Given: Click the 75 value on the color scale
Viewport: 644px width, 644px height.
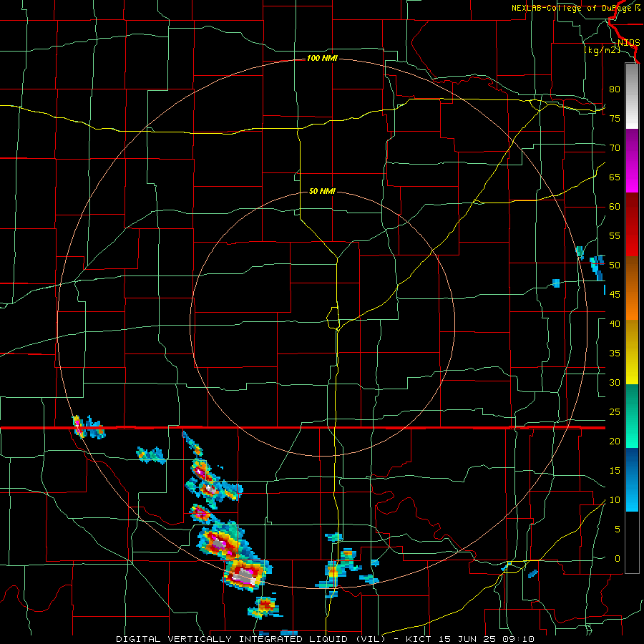Looking at the screenshot, I should coord(615,118).
